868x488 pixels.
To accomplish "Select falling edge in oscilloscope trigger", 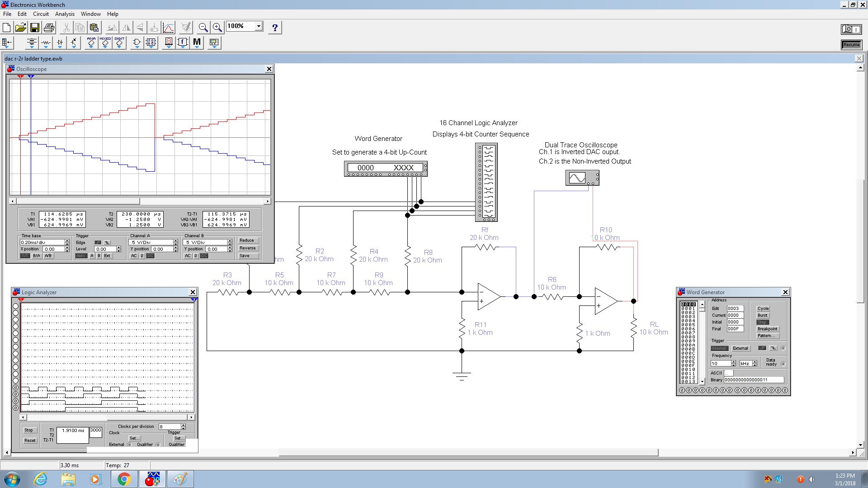I will coord(107,243).
